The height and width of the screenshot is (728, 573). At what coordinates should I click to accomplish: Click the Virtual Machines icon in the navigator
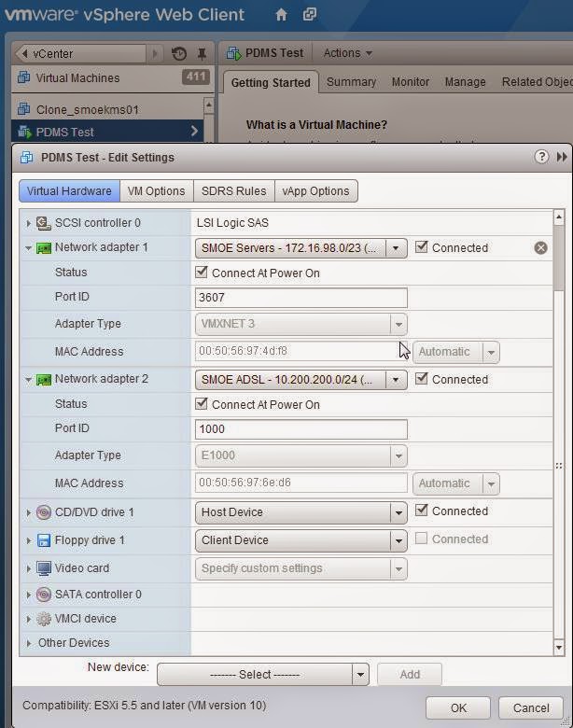point(23,77)
